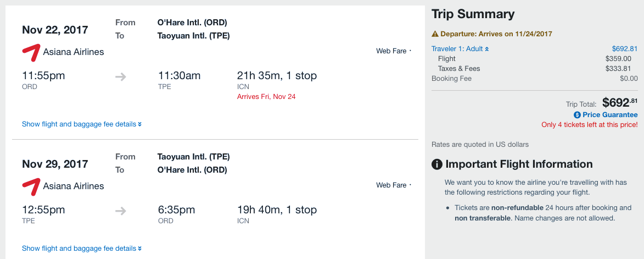Click Asiana Airlines logo on Nov 29 flight
Image resolution: width=644 pixels, height=259 pixels.
coord(31,186)
